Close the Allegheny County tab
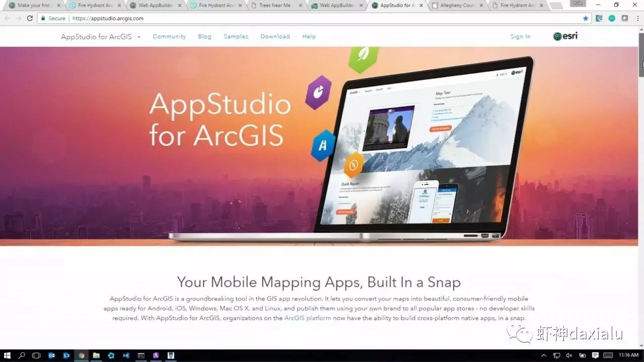Image resolution: width=644 pixels, height=362 pixels. click(482, 6)
